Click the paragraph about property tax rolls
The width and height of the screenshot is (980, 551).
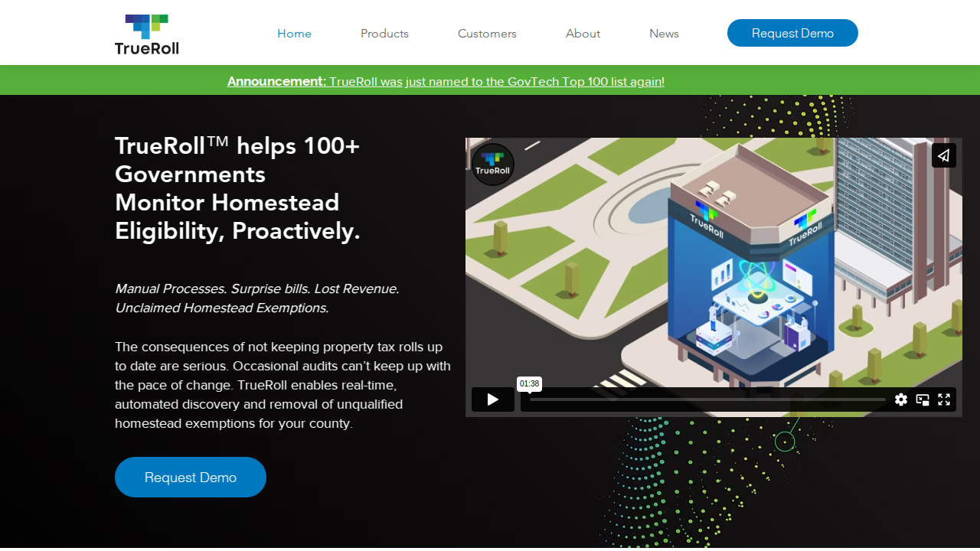click(283, 385)
